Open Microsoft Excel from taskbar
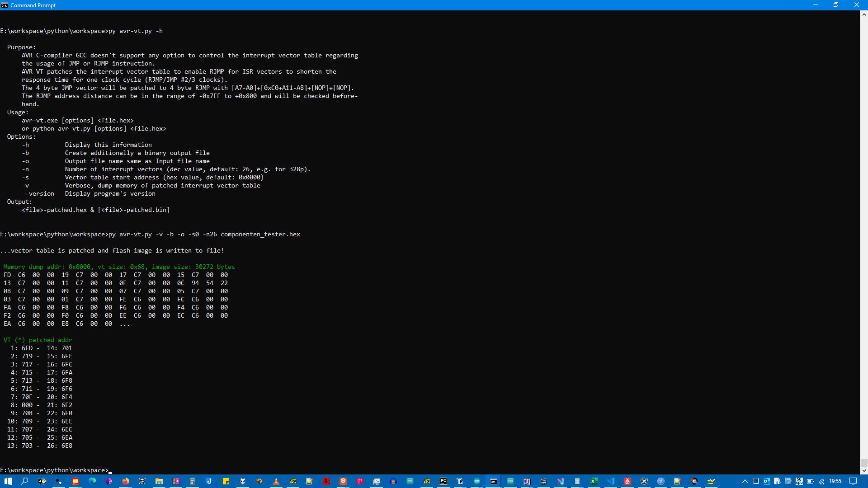Image resolution: width=868 pixels, height=488 pixels. click(x=594, y=481)
